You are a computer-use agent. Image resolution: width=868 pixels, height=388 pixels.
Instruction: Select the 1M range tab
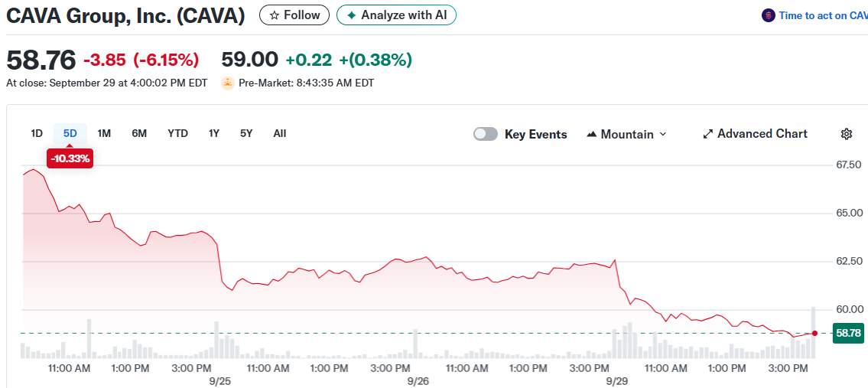[x=104, y=134]
